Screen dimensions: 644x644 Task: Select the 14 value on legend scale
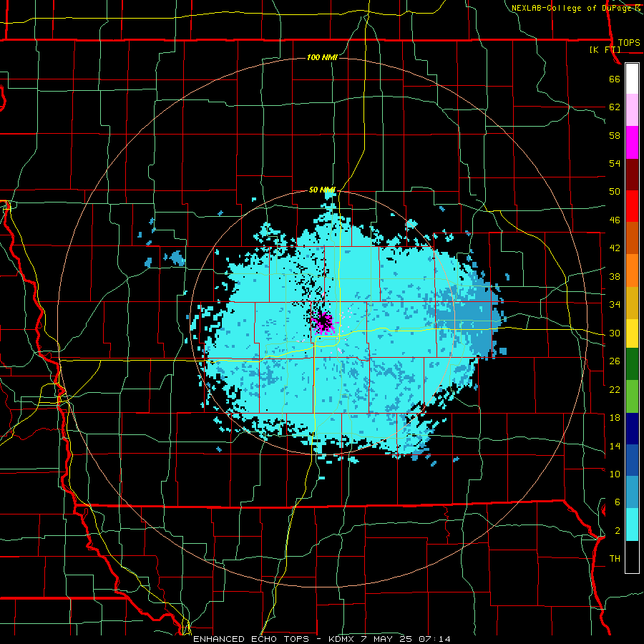tap(615, 446)
